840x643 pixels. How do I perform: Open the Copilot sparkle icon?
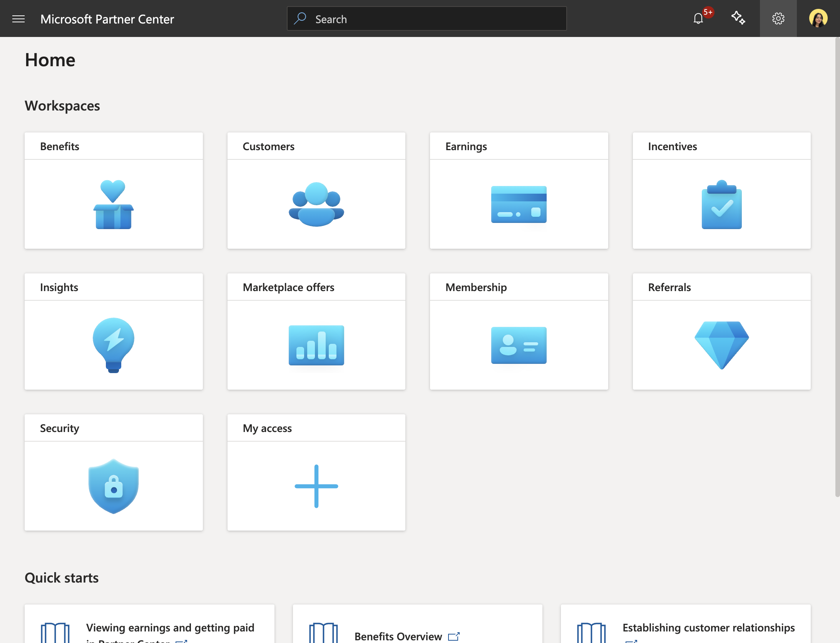(738, 18)
